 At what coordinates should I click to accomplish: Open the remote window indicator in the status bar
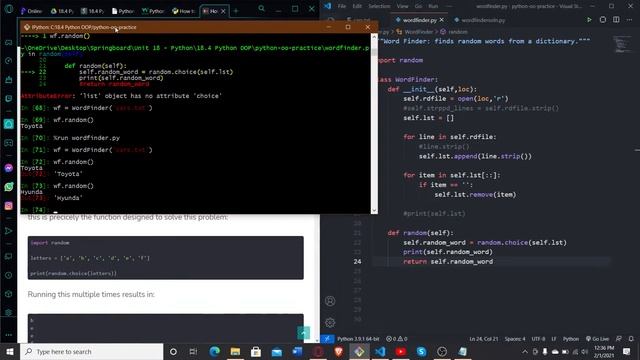(x=327, y=339)
